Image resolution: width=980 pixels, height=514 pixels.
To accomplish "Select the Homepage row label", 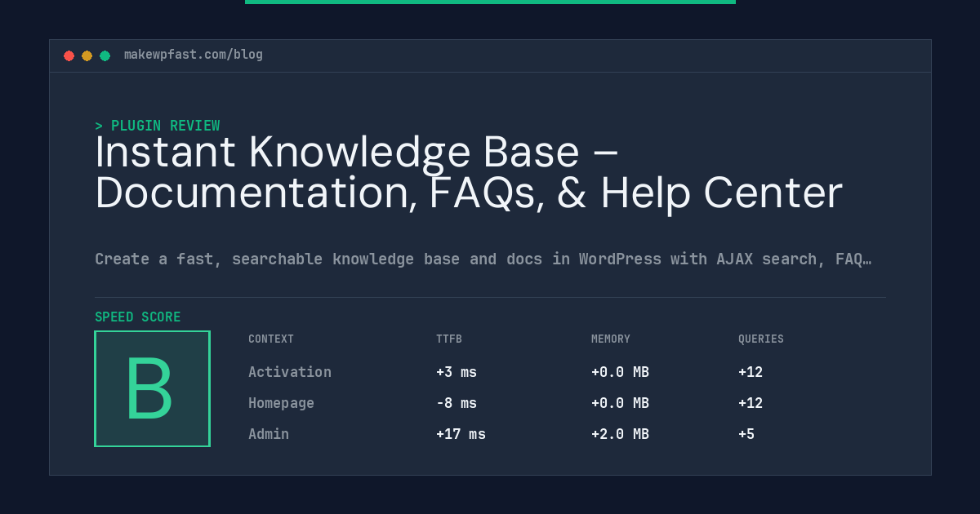I will coord(281,403).
